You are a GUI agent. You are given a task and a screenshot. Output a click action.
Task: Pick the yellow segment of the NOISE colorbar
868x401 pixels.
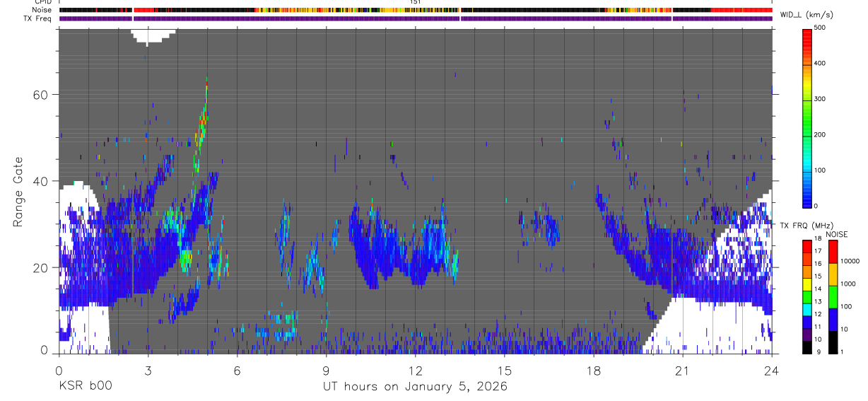point(832,274)
